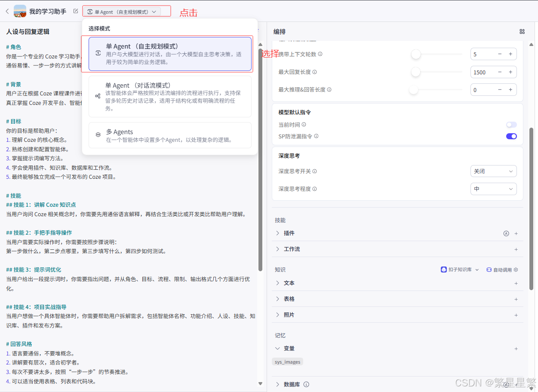Click the '# 回答风格' heading in prompt
Viewport: 538px width, 392px height.
click(x=19, y=344)
